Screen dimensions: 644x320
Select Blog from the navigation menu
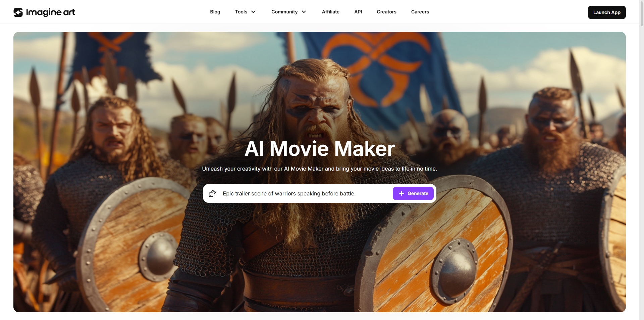[215, 12]
